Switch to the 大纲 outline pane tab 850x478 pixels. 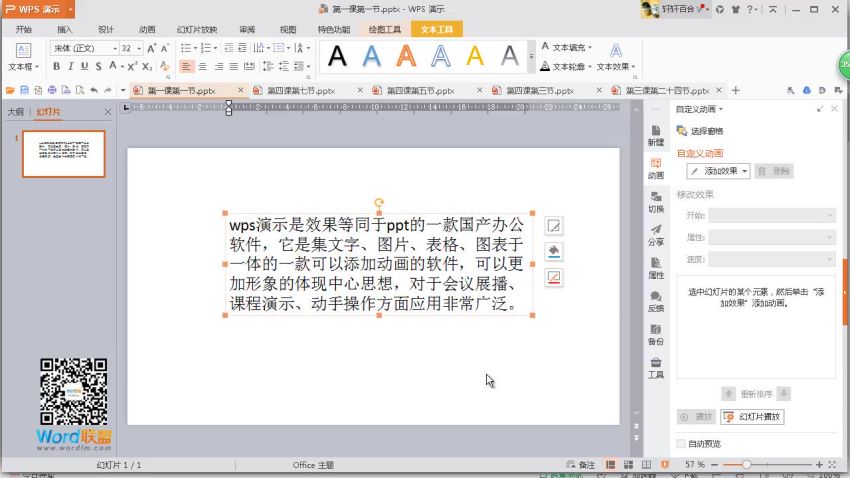click(15, 112)
